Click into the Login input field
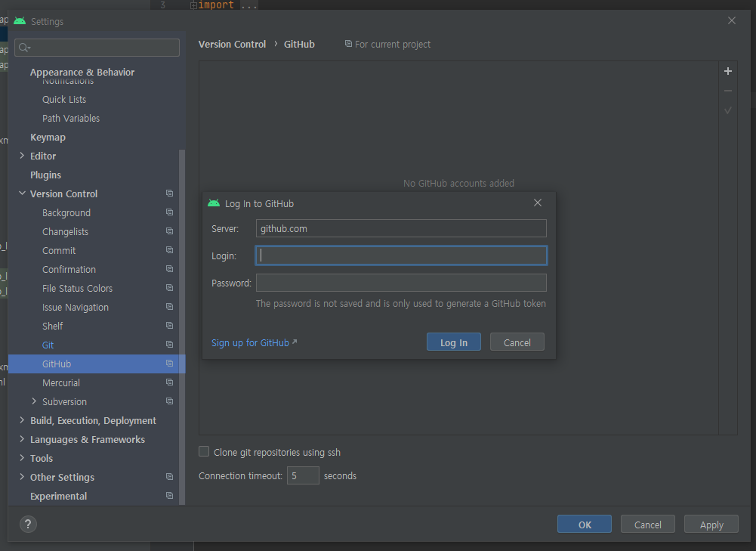The image size is (756, 551). pyautogui.click(x=401, y=255)
